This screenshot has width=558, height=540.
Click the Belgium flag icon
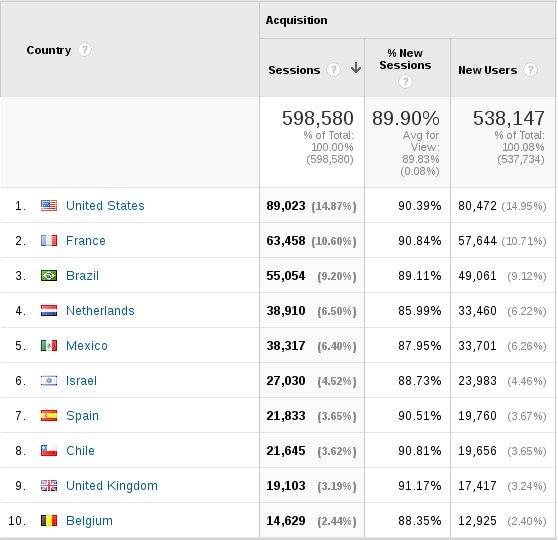49,521
